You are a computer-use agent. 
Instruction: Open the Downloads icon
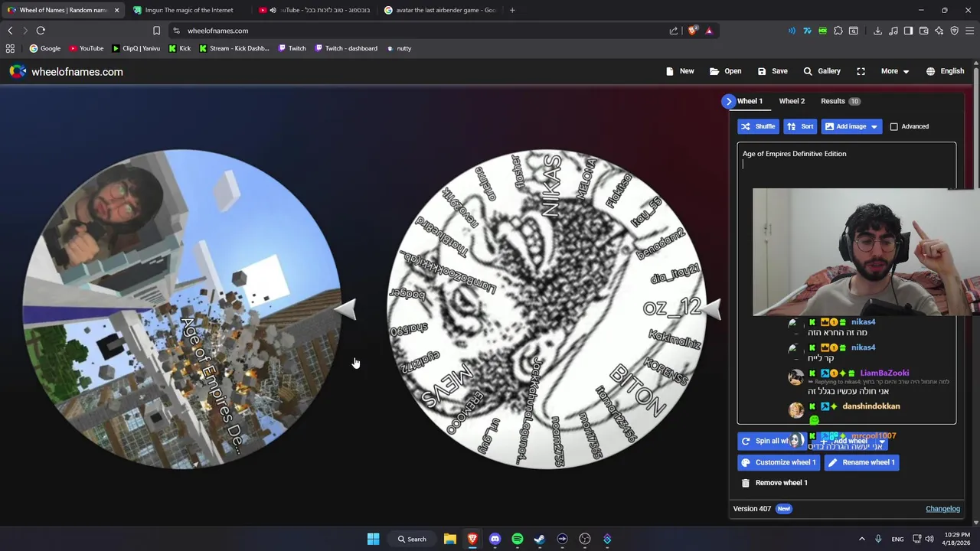pyautogui.click(x=877, y=31)
